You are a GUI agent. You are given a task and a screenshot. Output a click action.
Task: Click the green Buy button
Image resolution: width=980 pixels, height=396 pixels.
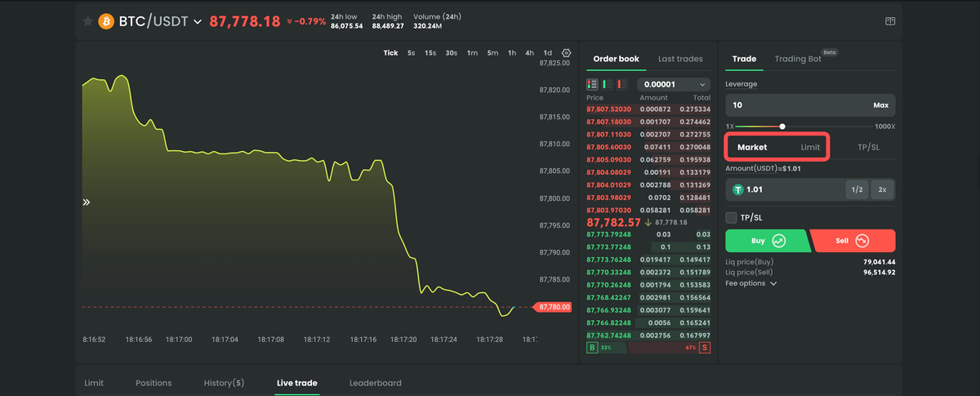[x=767, y=241]
